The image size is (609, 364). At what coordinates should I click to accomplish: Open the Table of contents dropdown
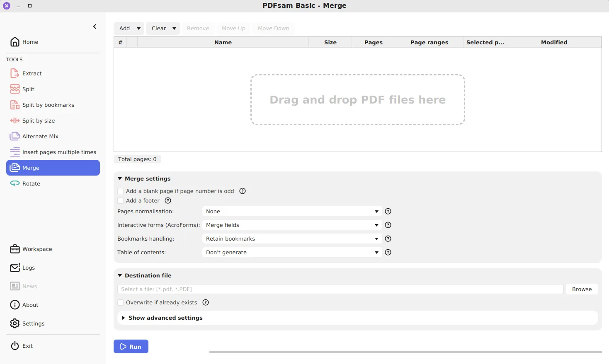tap(292, 252)
